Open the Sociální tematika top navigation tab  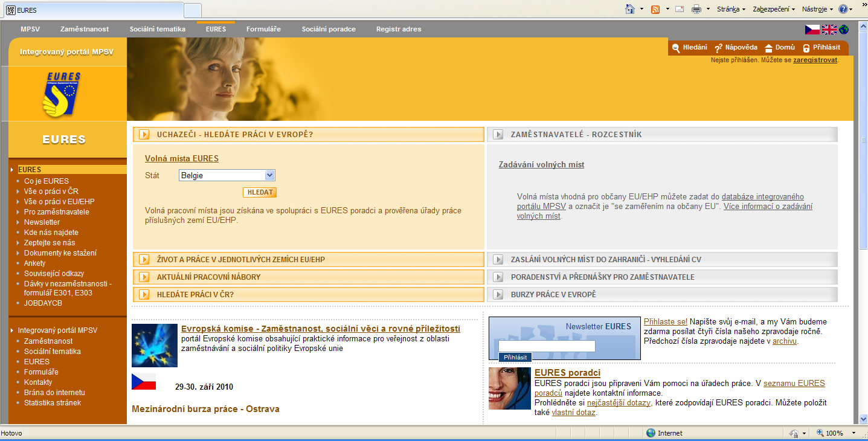157,29
